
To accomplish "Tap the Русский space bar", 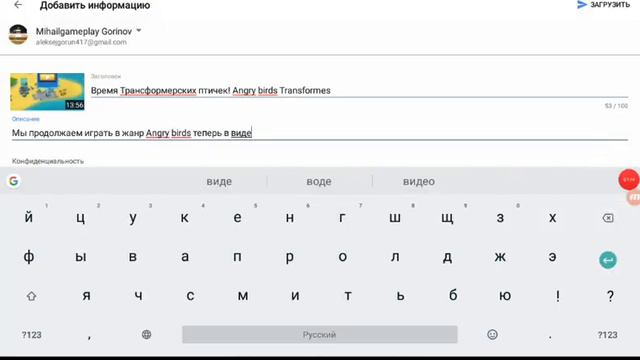I will click(320, 334).
